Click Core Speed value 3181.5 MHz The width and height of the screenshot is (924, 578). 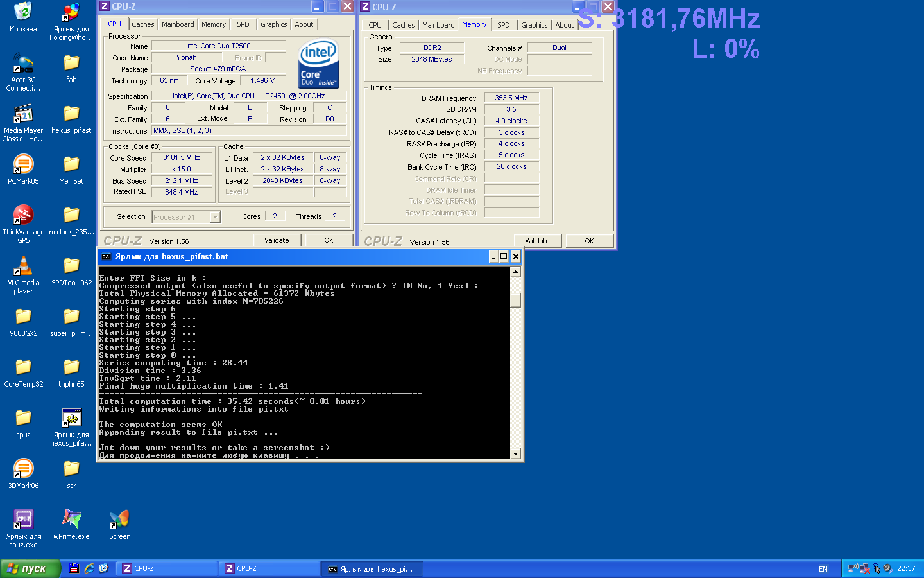[x=182, y=157]
